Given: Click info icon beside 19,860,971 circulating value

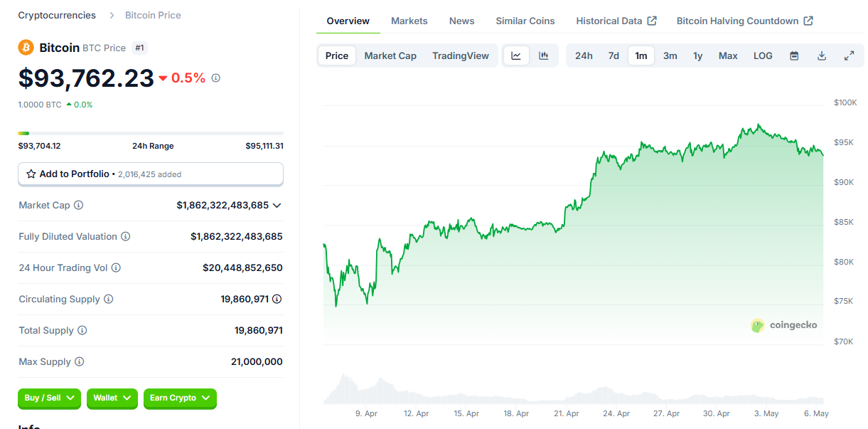Looking at the screenshot, I should pos(277,299).
